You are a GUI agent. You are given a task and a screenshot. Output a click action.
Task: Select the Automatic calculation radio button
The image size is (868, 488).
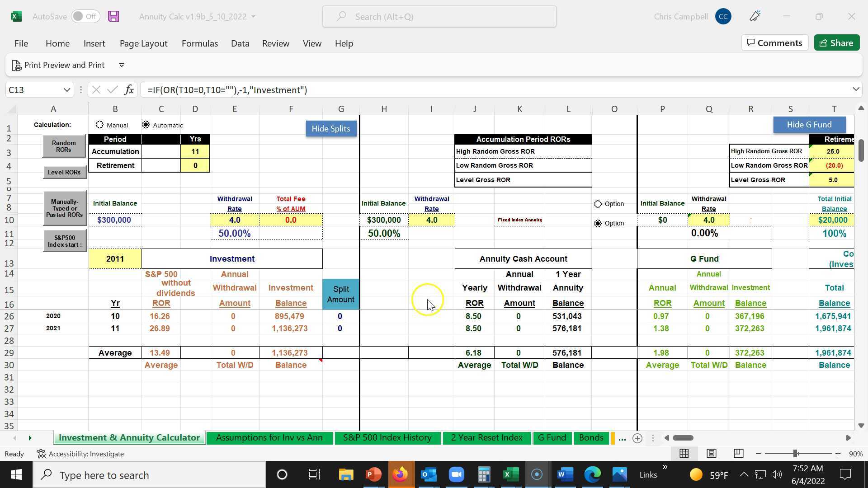pos(146,125)
